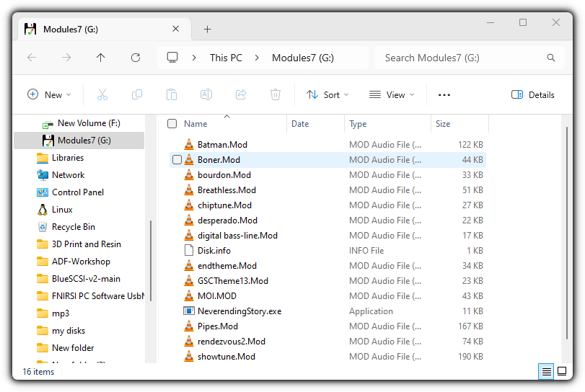The height and width of the screenshot is (392, 585).
Task: Select the file digital bass-line.Mod
Action: 327,236
